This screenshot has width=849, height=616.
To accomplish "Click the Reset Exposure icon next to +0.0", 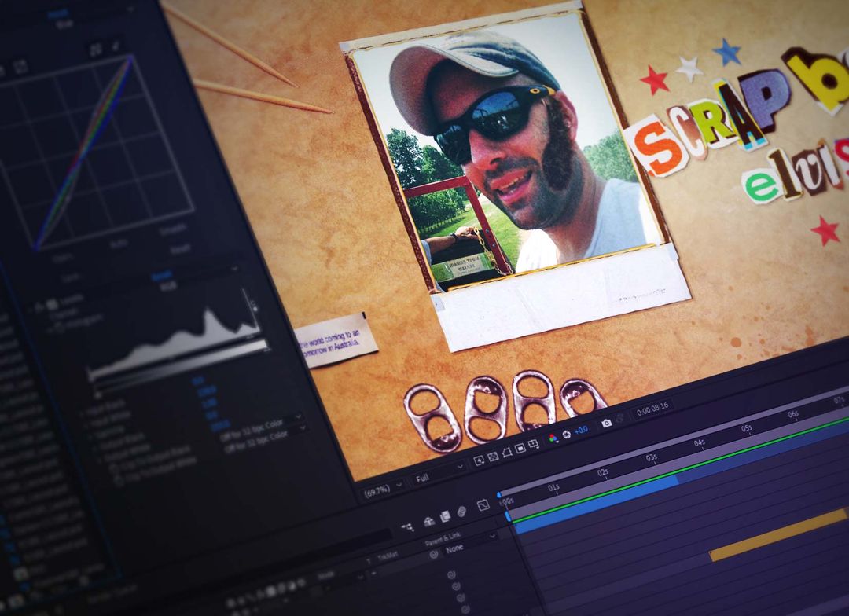I will pos(567,432).
